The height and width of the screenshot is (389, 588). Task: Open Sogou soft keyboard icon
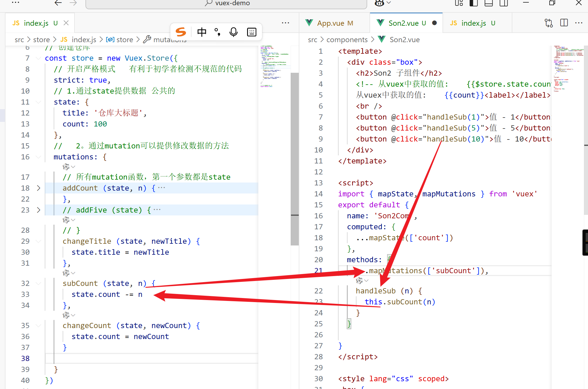(x=251, y=32)
